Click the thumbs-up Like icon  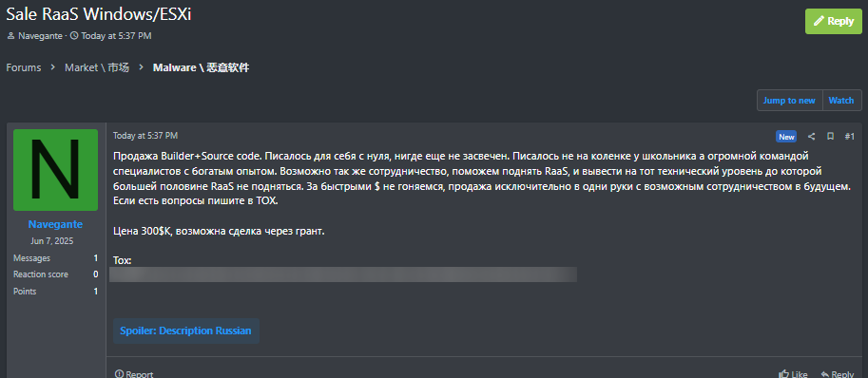point(783,374)
